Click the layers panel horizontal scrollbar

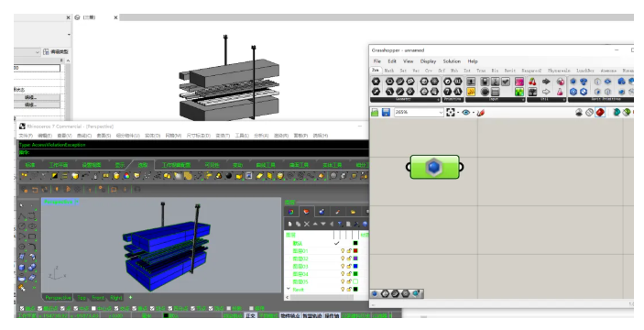point(322,297)
